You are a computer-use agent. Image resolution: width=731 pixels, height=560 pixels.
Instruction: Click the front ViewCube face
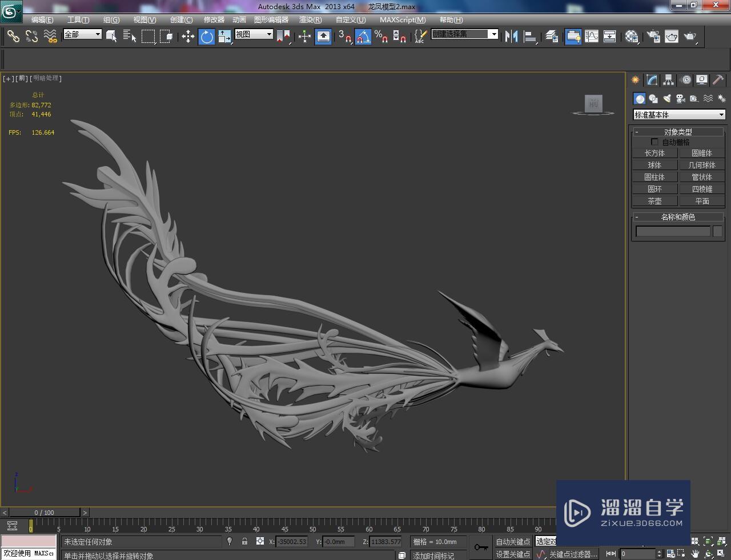click(594, 104)
